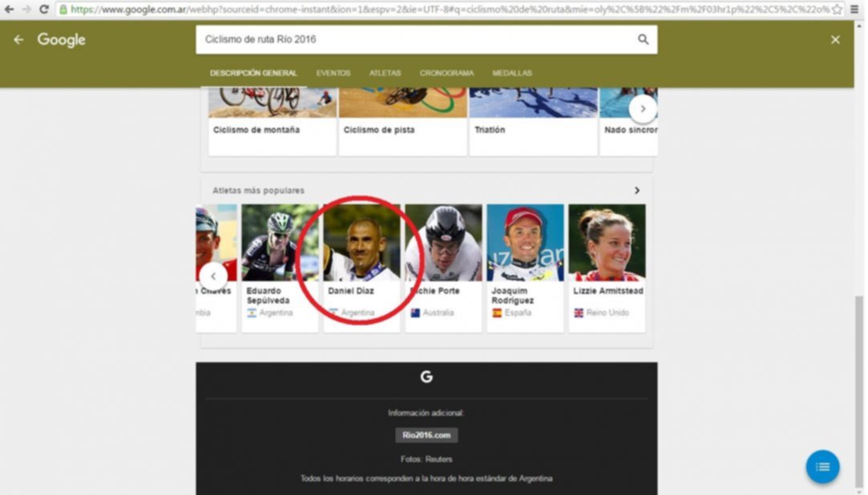Open the Rio2016.com link button

(426, 435)
